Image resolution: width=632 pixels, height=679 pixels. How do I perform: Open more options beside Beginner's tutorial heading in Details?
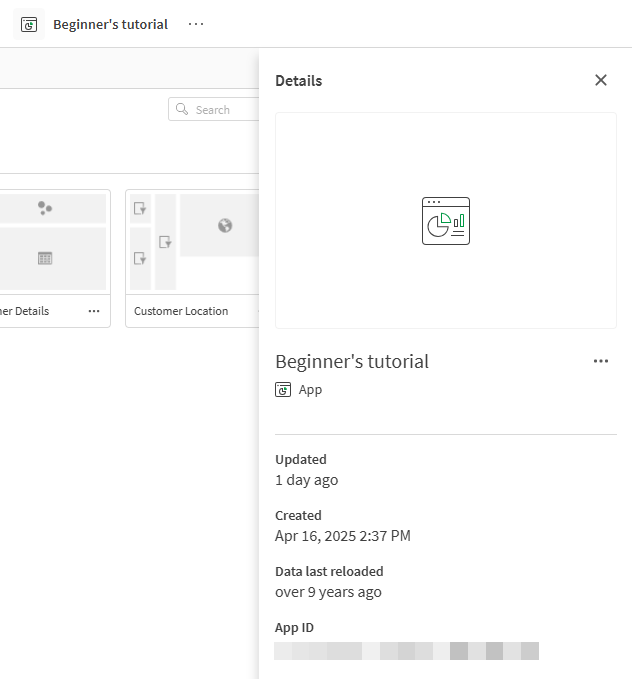pos(601,361)
